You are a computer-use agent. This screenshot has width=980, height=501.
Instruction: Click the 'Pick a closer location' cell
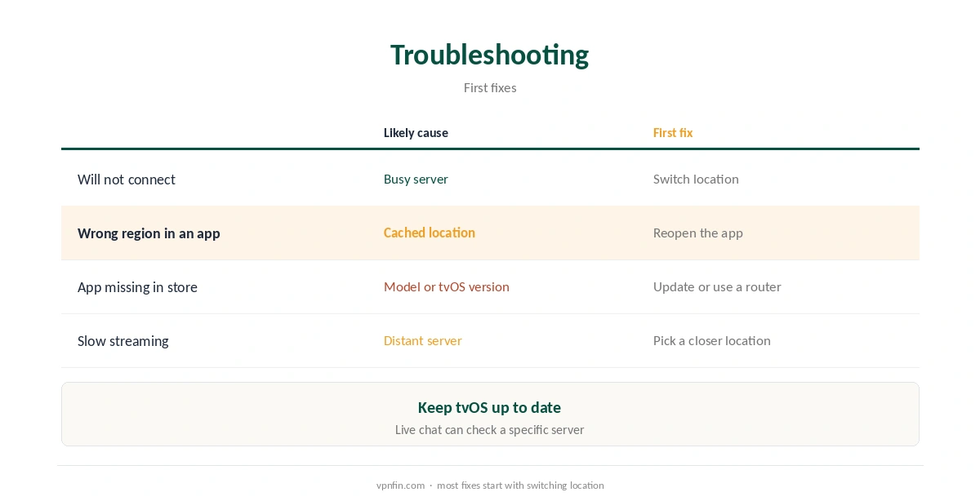tap(712, 341)
